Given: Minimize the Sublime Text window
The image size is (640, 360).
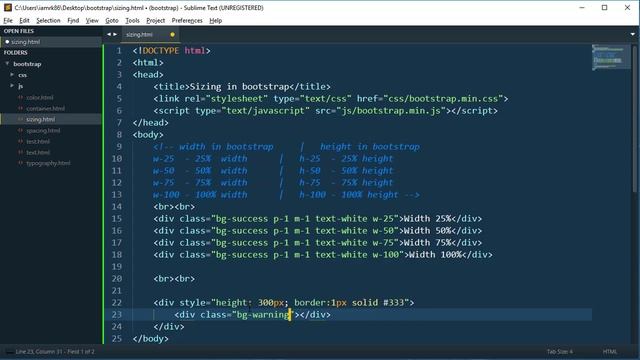Looking at the screenshot, I should point(582,8).
